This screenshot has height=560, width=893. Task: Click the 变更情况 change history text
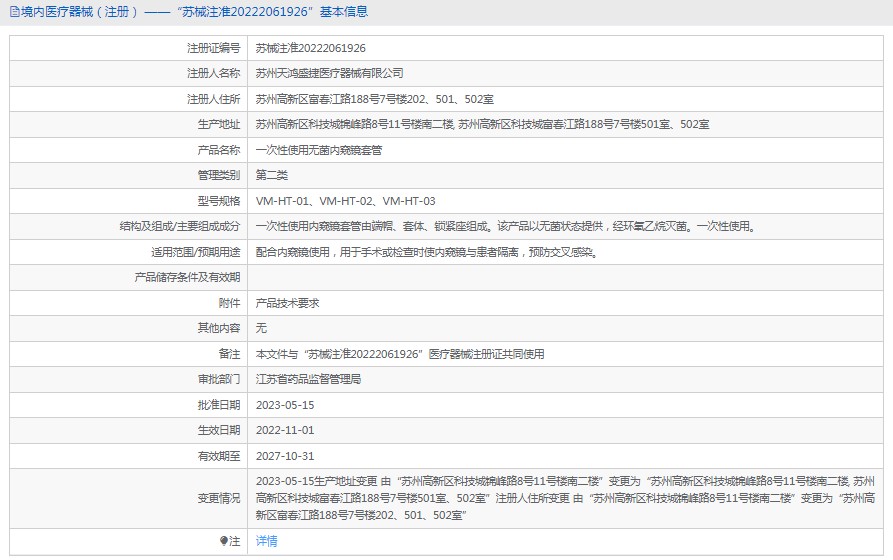[565, 497]
